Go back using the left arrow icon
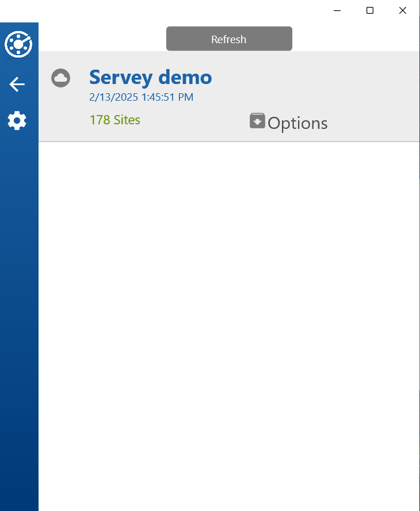This screenshot has width=420, height=511. (17, 85)
